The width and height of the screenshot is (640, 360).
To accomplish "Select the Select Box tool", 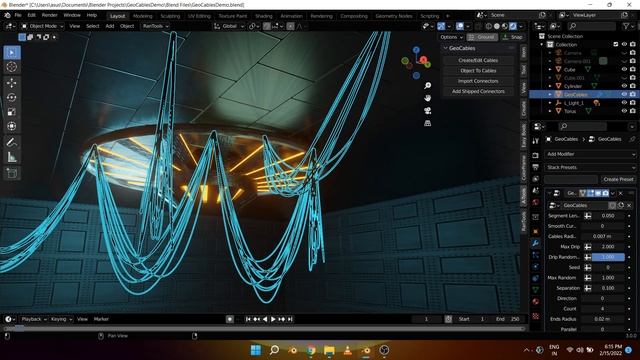I will pos(12,53).
